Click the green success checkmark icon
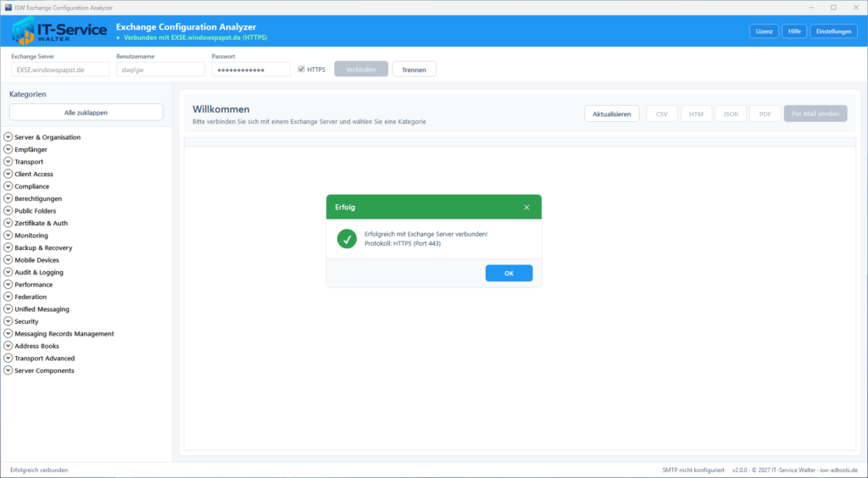868x478 pixels. (x=347, y=239)
